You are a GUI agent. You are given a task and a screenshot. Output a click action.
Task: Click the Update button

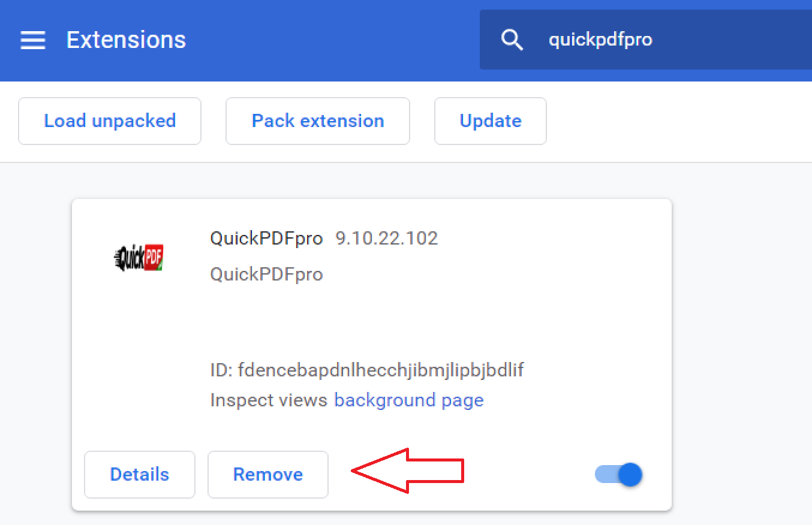(491, 121)
